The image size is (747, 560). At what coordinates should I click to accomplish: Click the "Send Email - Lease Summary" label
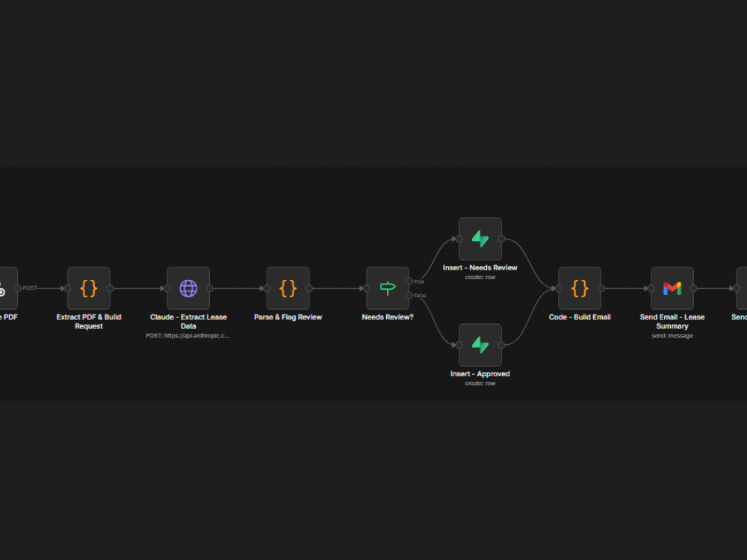(x=672, y=321)
